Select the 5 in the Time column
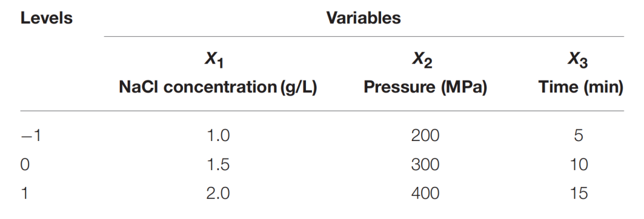Screen dimensions: 644x219 pyautogui.click(x=578, y=135)
